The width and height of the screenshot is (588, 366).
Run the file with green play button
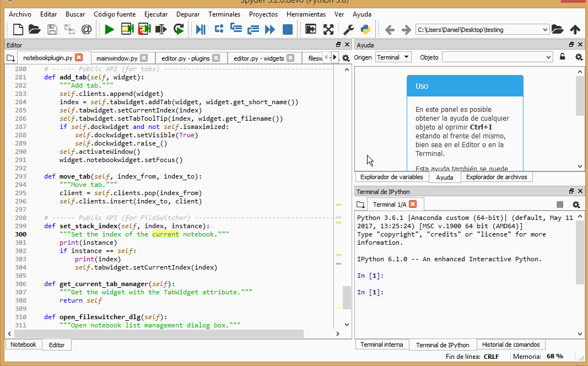[109, 29]
